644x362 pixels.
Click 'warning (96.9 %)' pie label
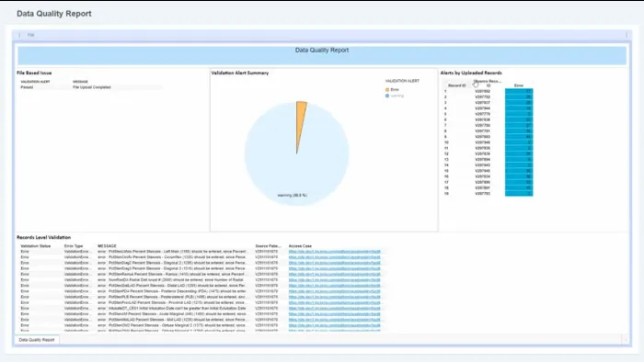(292, 195)
